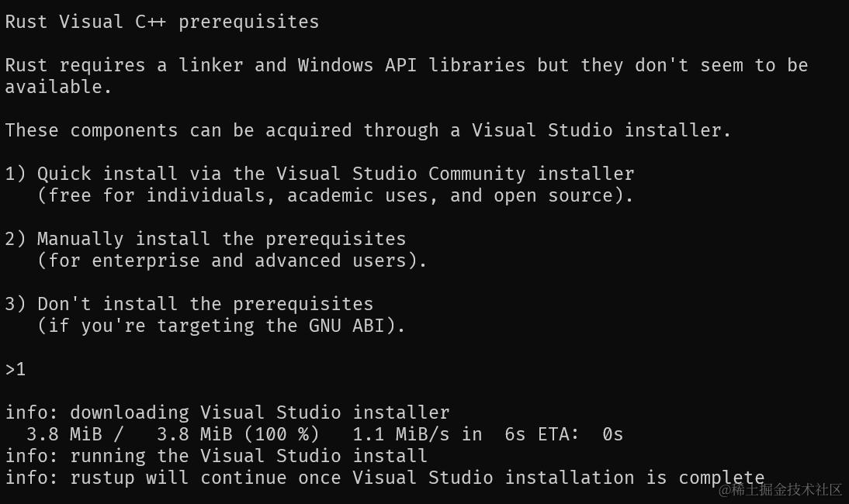This screenshot has width=849, height=504.
Task: Click the 'for enterprise and advanced users' text
Action: [233, 261]
